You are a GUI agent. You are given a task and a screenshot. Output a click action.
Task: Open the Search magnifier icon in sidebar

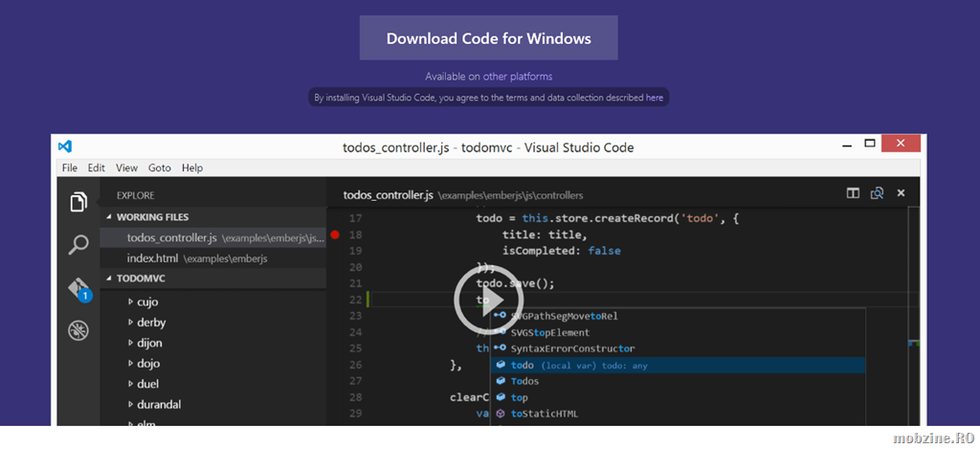(78, 245)
